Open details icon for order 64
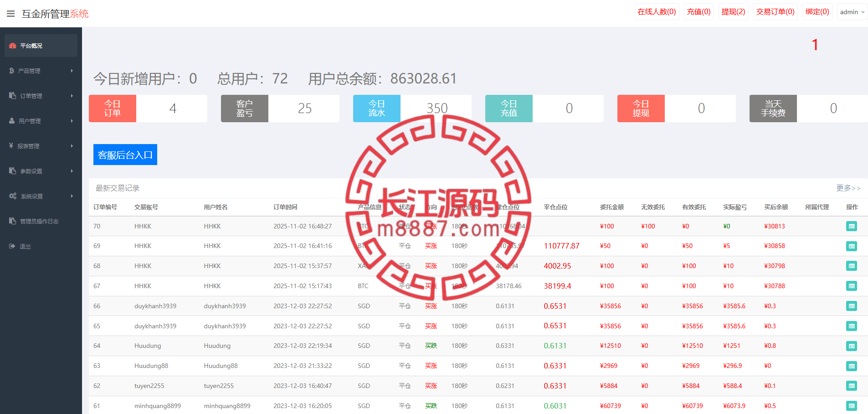Screen dimensions: 868x414 852,346
